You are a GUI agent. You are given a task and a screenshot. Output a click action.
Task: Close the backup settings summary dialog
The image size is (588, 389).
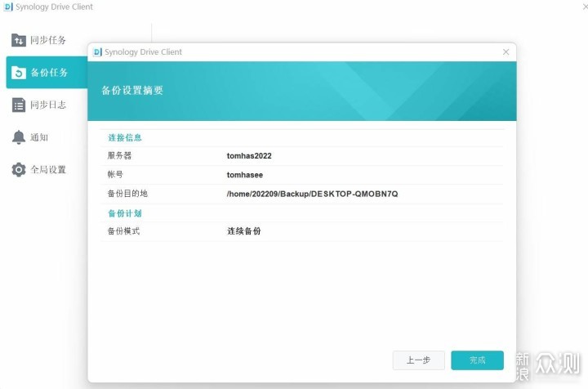[506, 51]
